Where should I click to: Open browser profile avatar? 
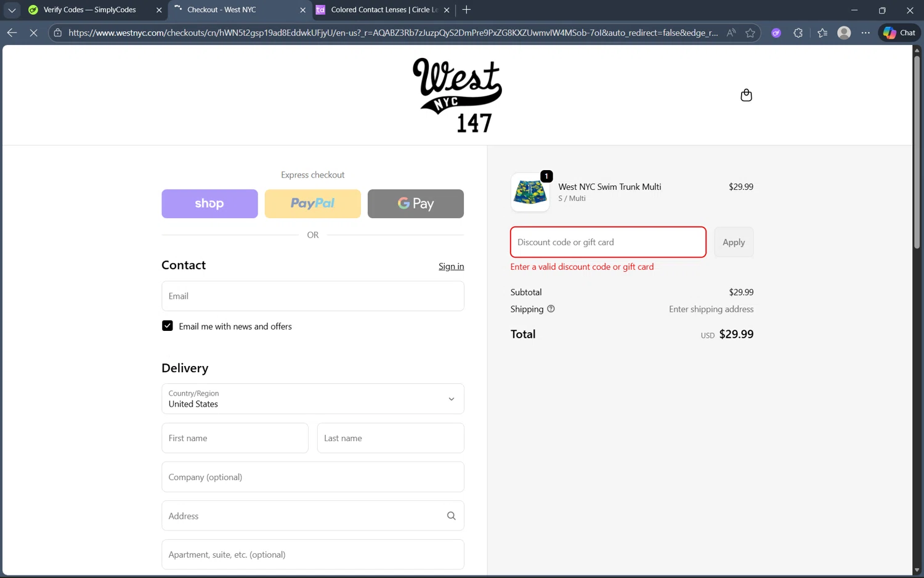click(x=844, y=33)
